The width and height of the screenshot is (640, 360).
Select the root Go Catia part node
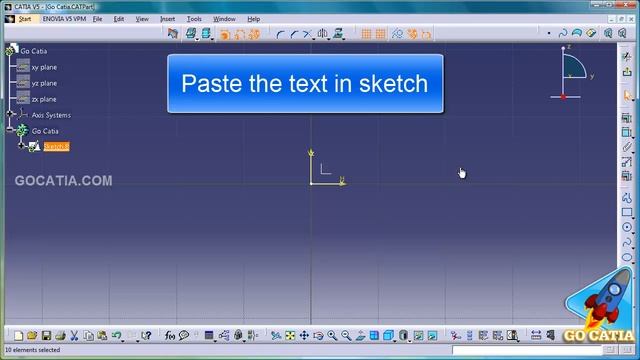tap(33, 51)
